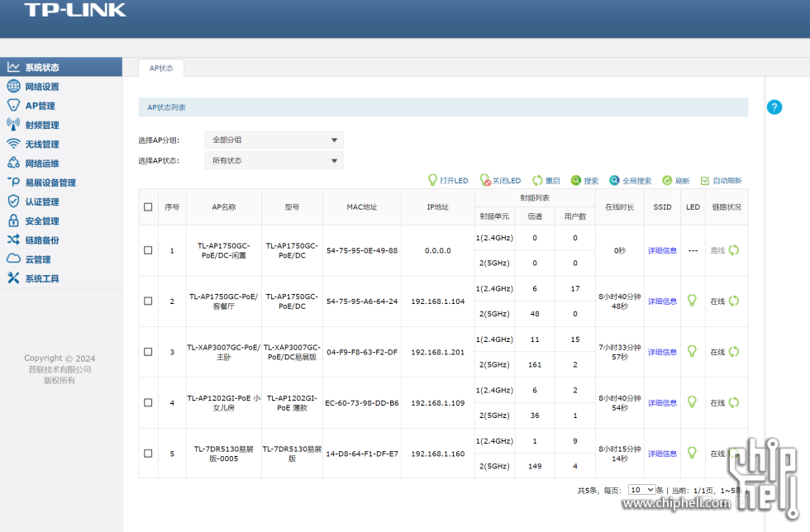Viewport: 810px width, 532px height.
Task: Click the MAC地址 column header
Action: click(362, 207)
